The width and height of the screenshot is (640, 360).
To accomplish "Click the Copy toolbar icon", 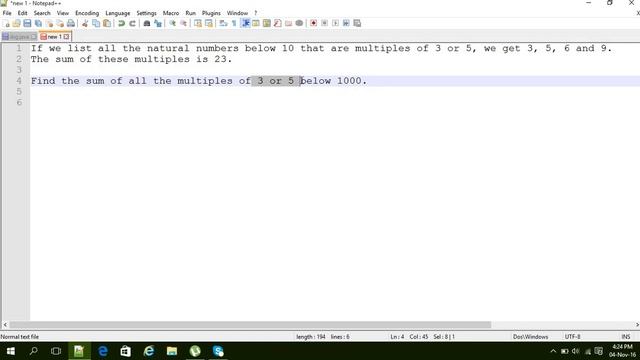I will coord(96,23).
